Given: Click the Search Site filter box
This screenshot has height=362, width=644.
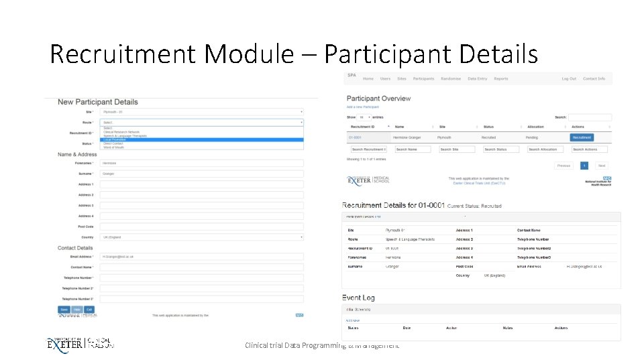Looking at the screenshot, I should click(457, 149).
